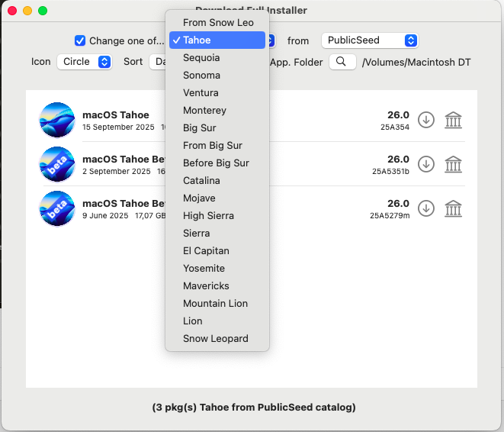Click the build number 25A5351b
The height and width of the screenshot is (432, 504).
click(390, 171)
